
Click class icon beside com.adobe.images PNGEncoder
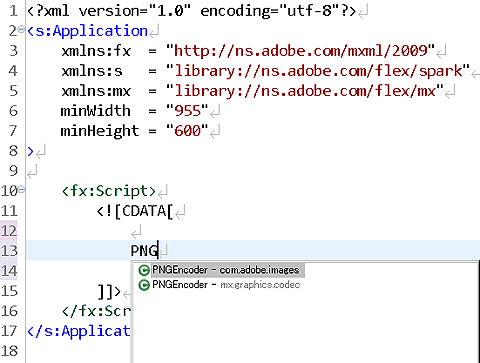(144, 270)
